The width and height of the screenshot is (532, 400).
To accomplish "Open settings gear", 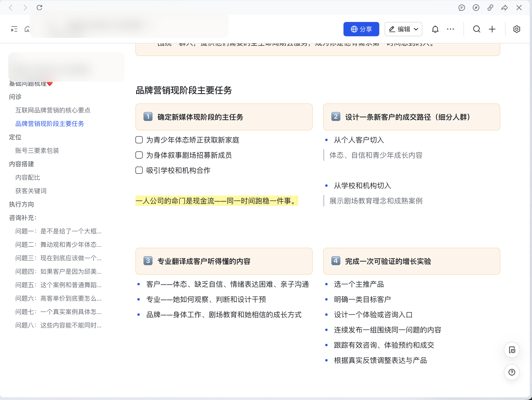I will pos(517,29).
